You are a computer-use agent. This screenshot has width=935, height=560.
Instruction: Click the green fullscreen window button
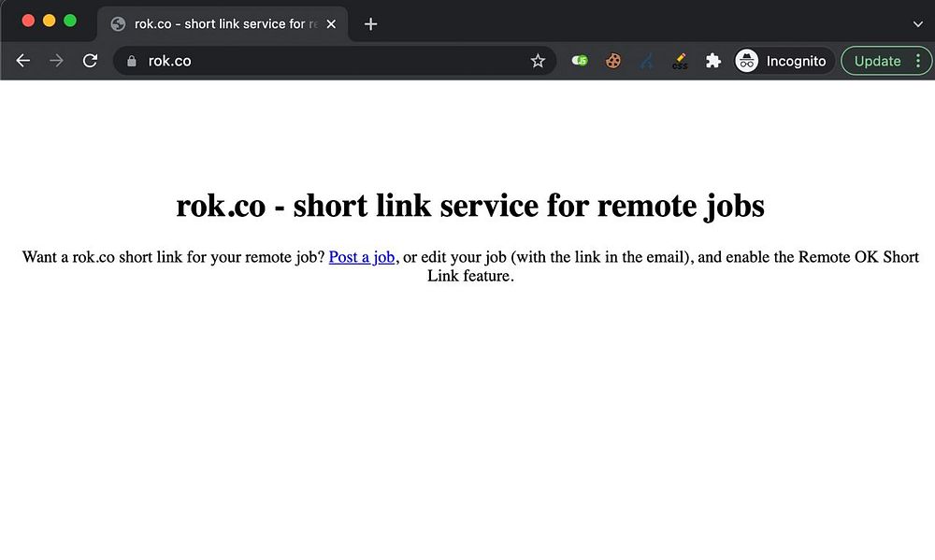70,21
